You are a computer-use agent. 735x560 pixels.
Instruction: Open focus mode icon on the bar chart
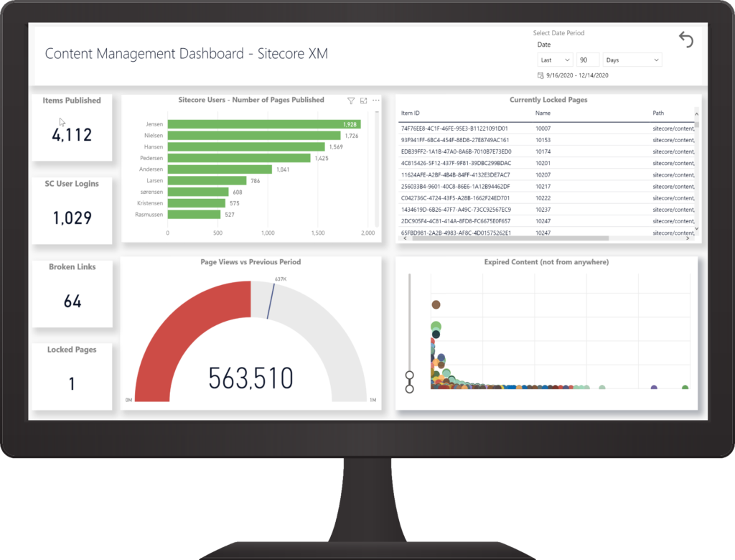coord(363,101)
